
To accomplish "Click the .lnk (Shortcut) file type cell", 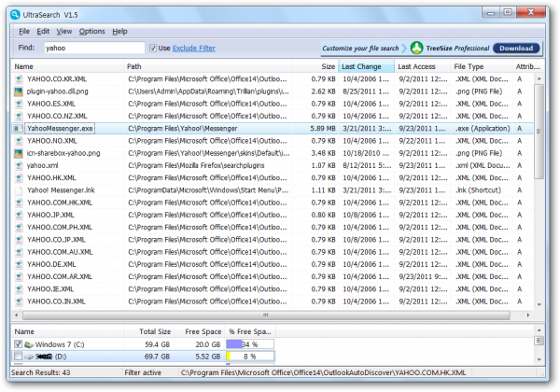I will coord(478,190).
